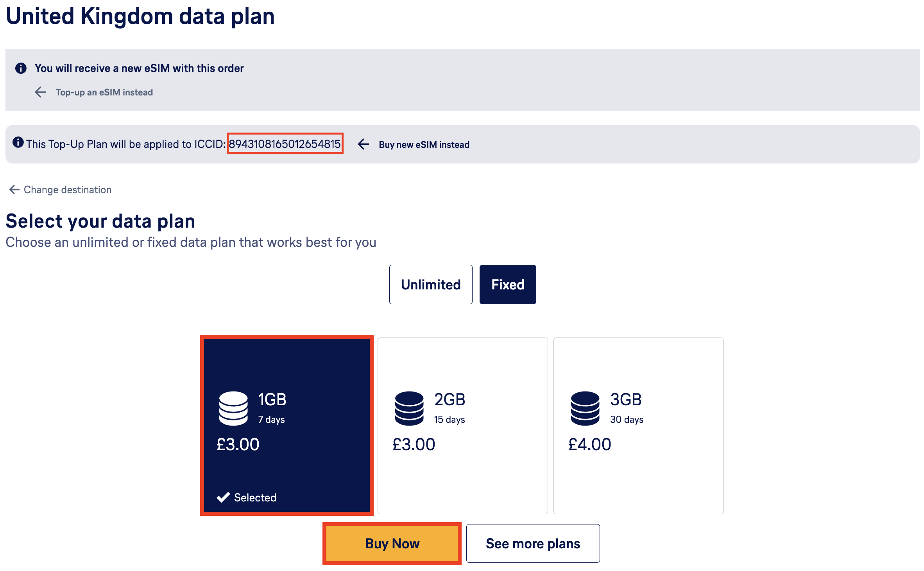Image resolution: width=924 pixels, height=571 pixels.
Task: Open the Top-up an eSIM instead link
Action: (x=104, y=92)
